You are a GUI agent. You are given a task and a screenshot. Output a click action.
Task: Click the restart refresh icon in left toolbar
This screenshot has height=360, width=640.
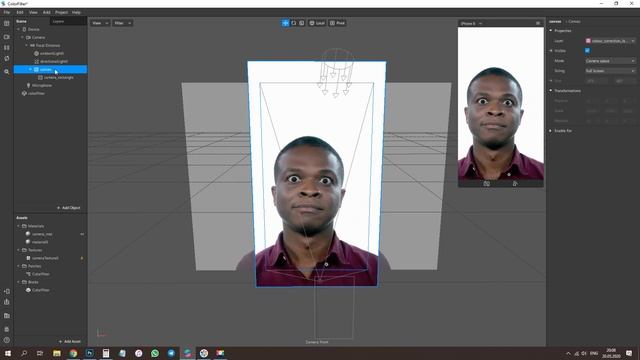pos(7,58)
